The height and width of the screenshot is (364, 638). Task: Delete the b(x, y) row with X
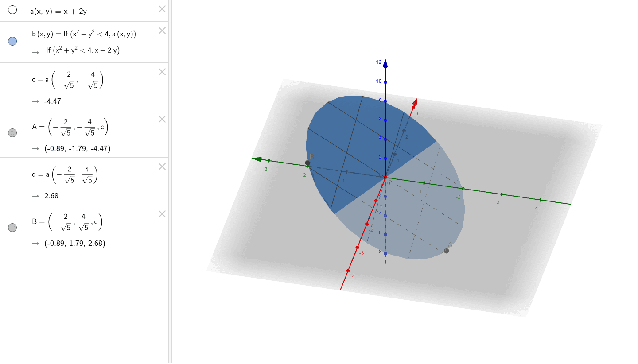point(162,31)
